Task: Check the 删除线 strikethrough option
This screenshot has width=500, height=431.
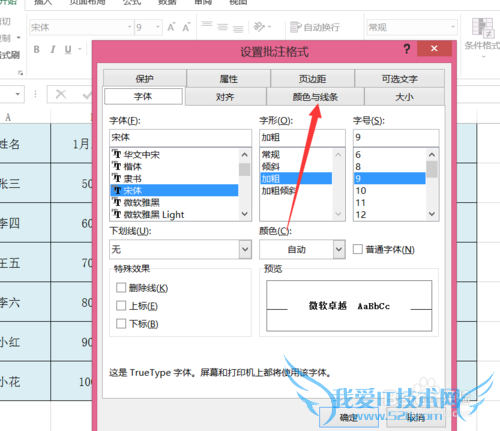Action: 121,288
